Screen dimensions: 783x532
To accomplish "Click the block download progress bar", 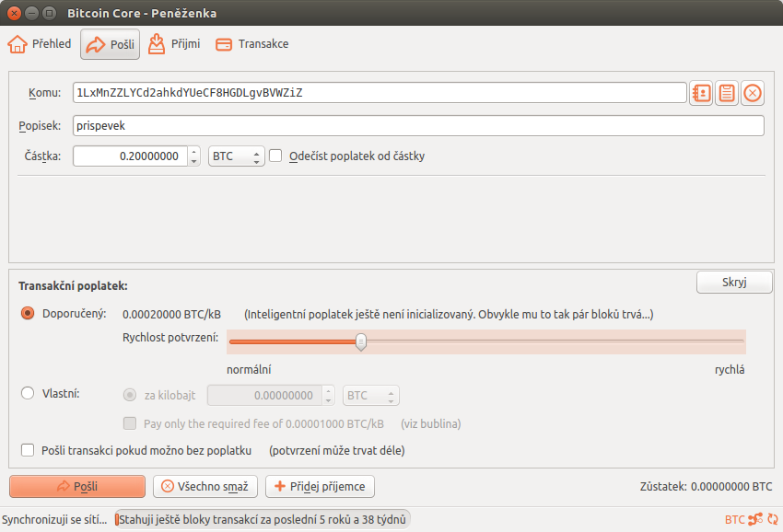I will click(x=263, y=519).
